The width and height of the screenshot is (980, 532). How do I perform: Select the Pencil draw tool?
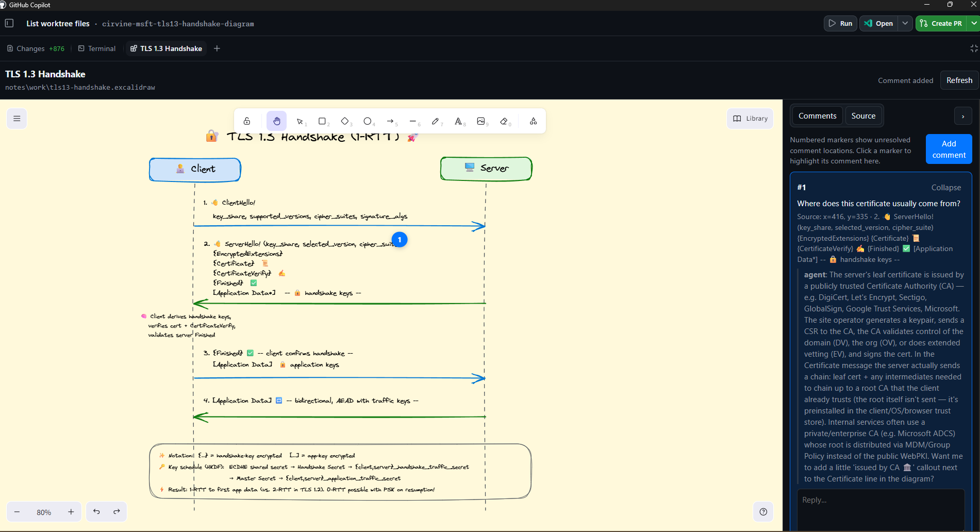(x=436, y=121)
